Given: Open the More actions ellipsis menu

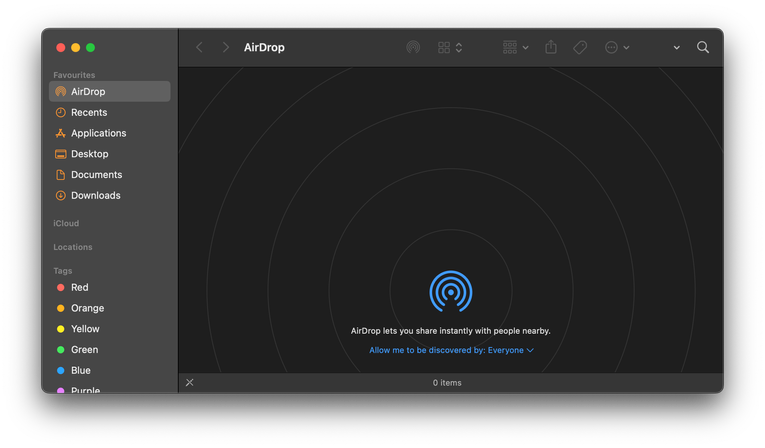Looking at the screenshot, I should coord(617,47).
